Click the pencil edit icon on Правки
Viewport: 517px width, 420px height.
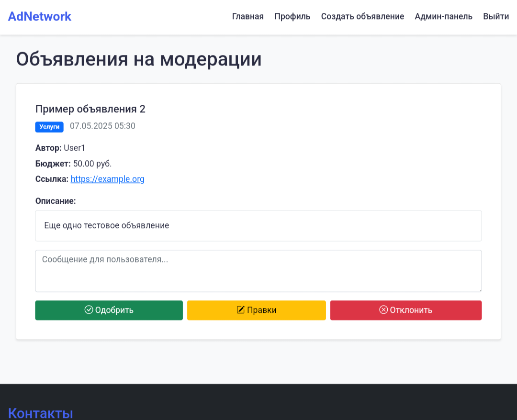(241, 310)
